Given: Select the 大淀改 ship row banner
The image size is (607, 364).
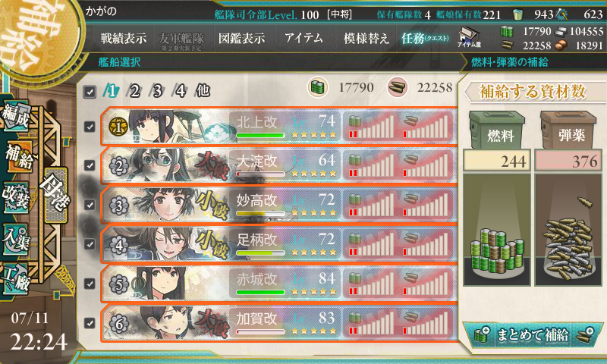Looking at the screenshot, I should pyautogui.click(x=278, y=165).
